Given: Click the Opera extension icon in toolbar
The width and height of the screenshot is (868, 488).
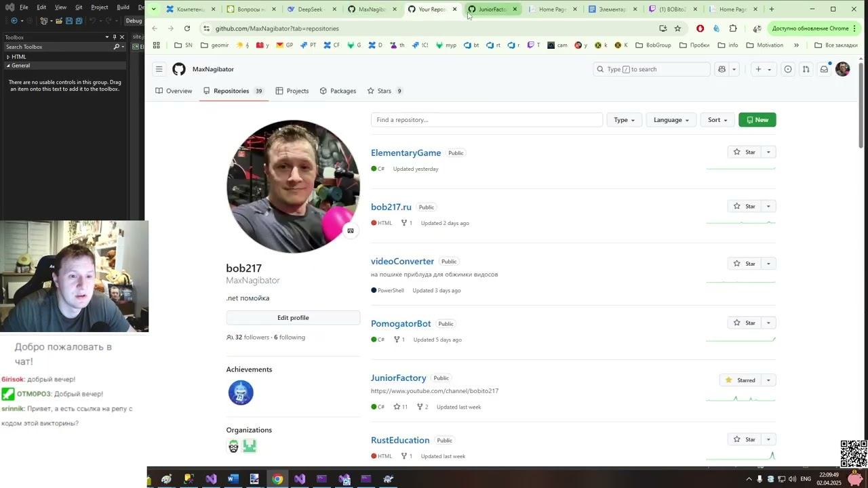Looking at the screenshot, I should click(700, 28).
